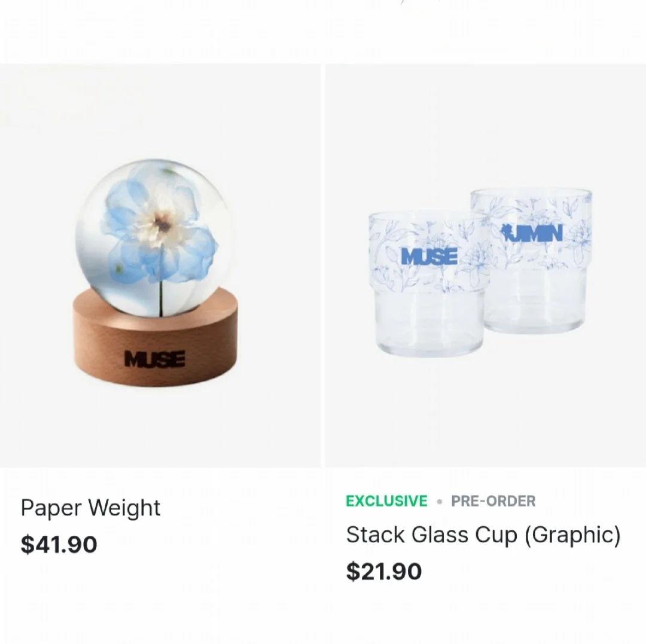Click the green EXCLUSIVE badge
The height and width of the screenshot is (644, 646).
(x=386, y=500)
